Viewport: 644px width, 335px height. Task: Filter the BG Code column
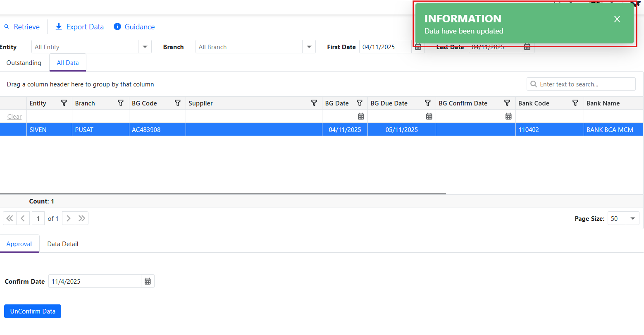[178, 103]
